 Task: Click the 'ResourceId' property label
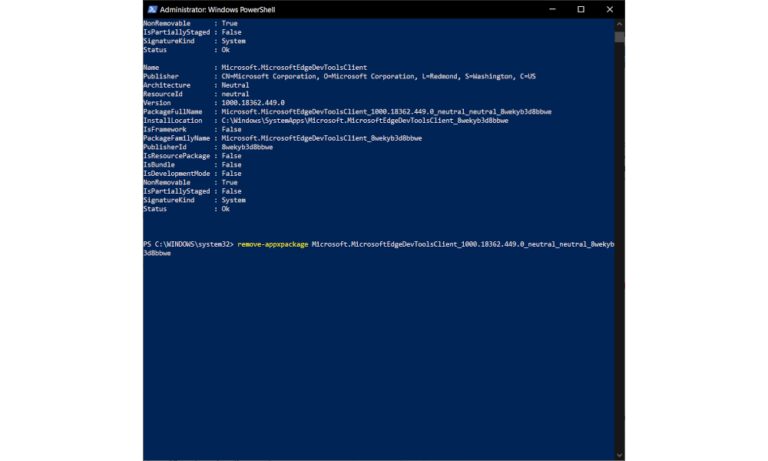point(163,94)
